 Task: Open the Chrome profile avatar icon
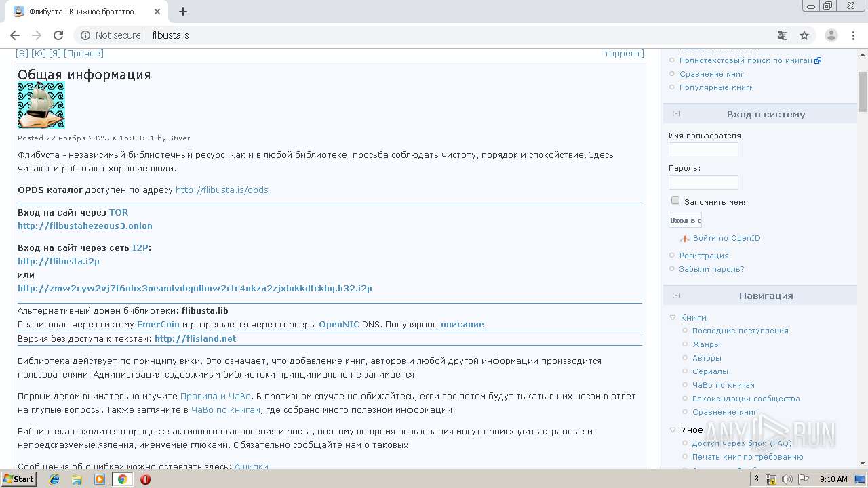click(831, 35)
